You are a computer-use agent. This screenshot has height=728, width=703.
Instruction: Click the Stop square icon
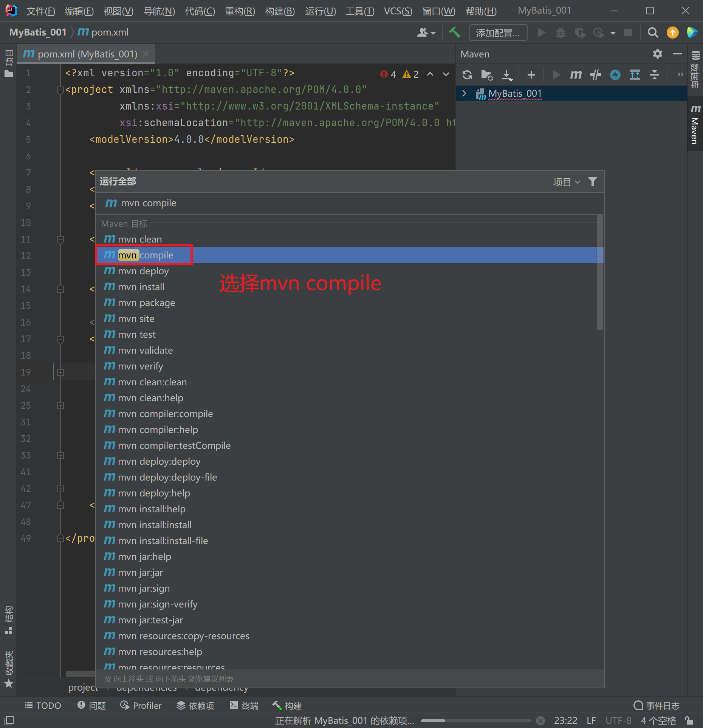(x=628, y=33)
